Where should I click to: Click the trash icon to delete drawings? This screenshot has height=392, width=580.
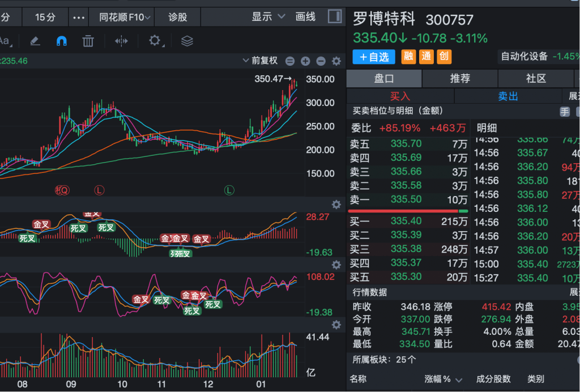coord(88,41)
